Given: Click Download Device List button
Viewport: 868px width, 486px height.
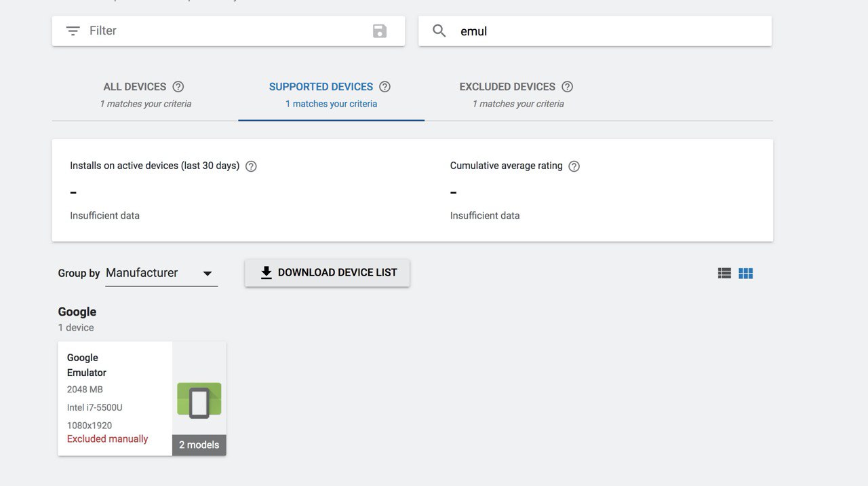Looking at the screenshot, I should 327,273.
